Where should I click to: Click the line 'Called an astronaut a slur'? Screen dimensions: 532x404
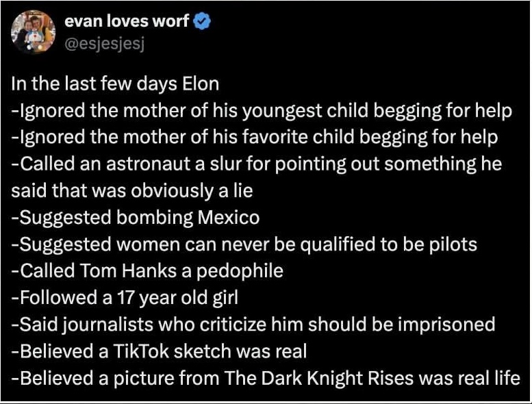257,164
